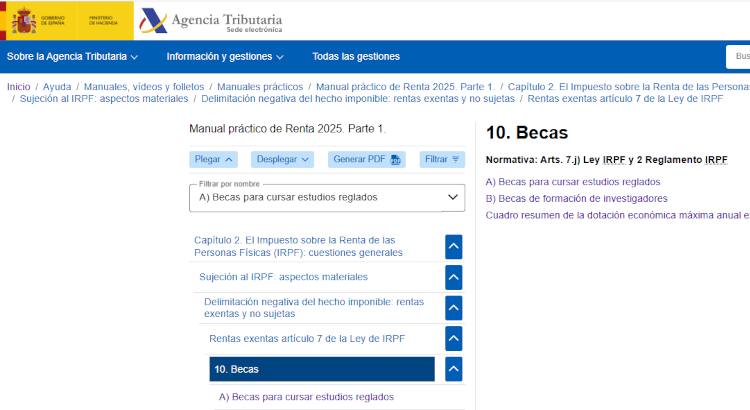Viewport: 750px width, 410px height.
Task: Open Capítulo 2 IRPF cuestiones generales tree link
Action: pyautogui.click(x=298, y=246)
